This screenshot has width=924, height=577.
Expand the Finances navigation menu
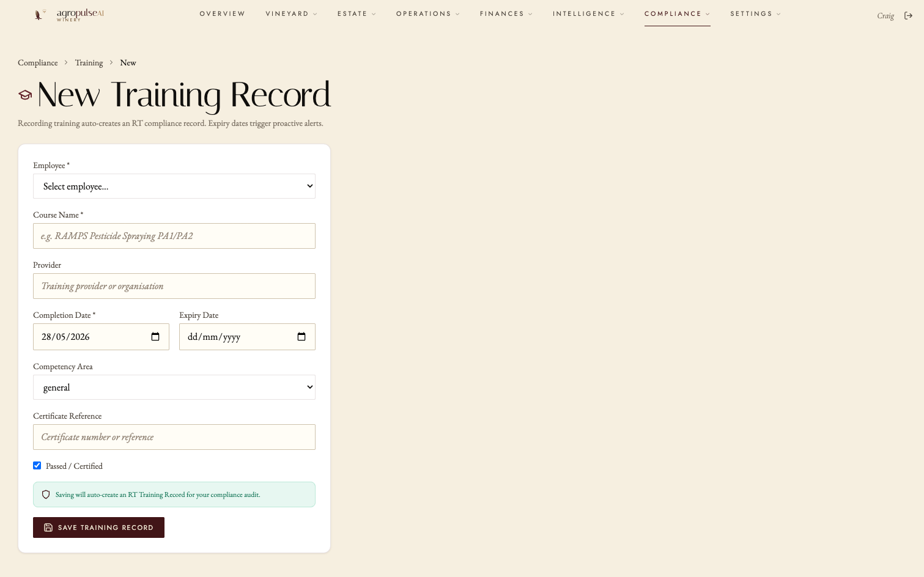pos(506,14)
